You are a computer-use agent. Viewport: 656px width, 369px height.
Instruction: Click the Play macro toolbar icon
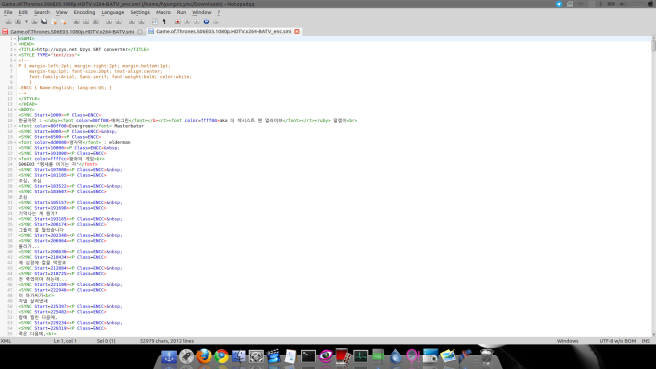click(x=197, y=22)
